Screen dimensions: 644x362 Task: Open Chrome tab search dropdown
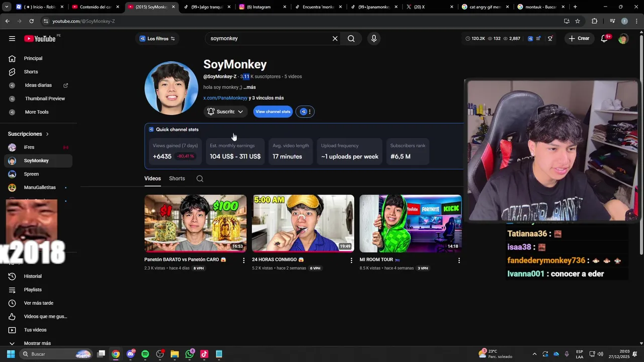click(x=7, y=7)
